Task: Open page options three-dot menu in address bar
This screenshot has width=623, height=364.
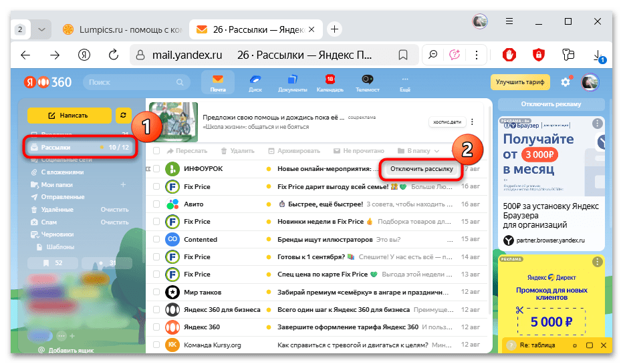Action: click(x=477, y=55)
